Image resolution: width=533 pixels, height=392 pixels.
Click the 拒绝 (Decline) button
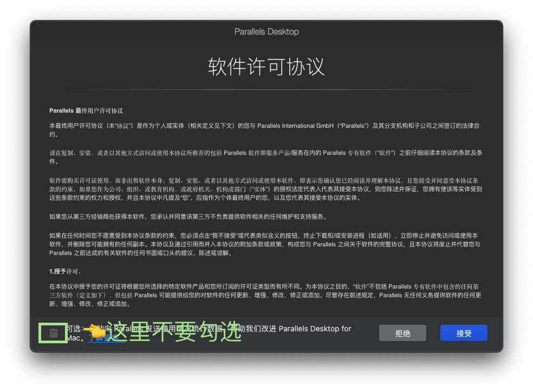point(402,333)
